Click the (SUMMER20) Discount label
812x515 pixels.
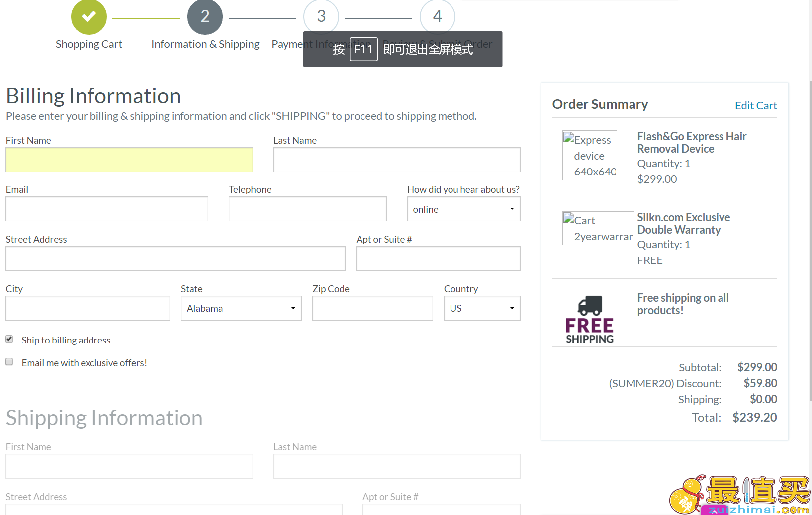(x=665, y=384)
